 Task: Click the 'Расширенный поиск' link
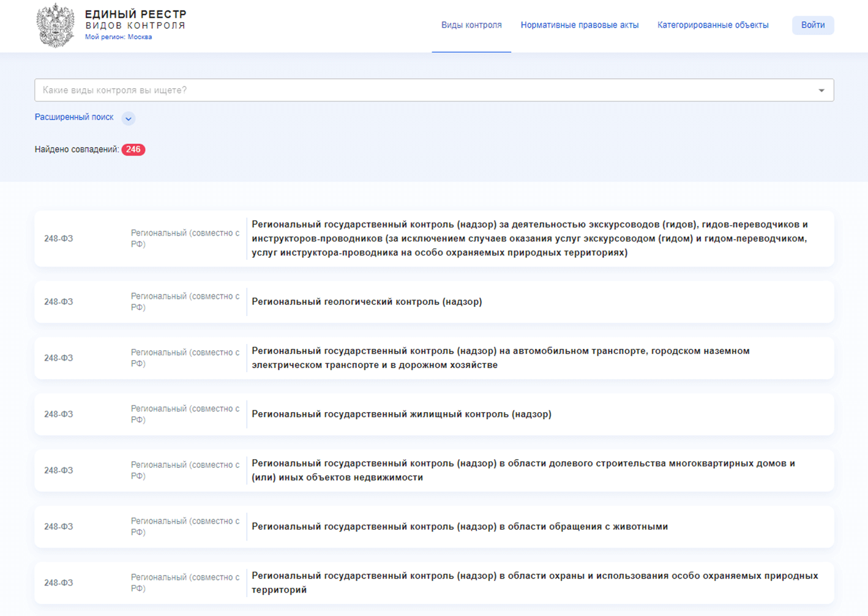coord(74,117)
